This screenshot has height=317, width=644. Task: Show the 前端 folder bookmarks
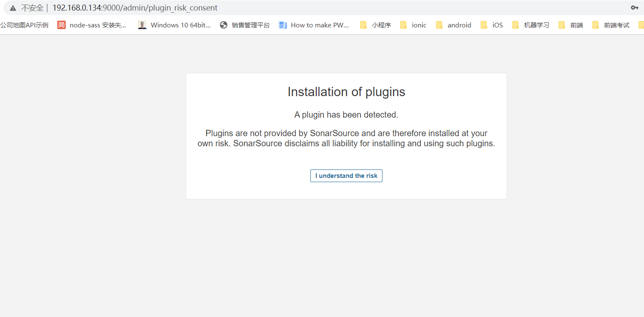point(571,25)
